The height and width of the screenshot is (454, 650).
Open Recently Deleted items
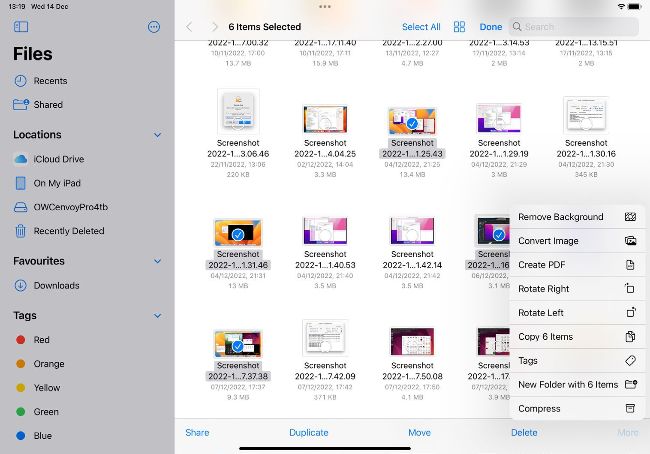tap(68, 231)
